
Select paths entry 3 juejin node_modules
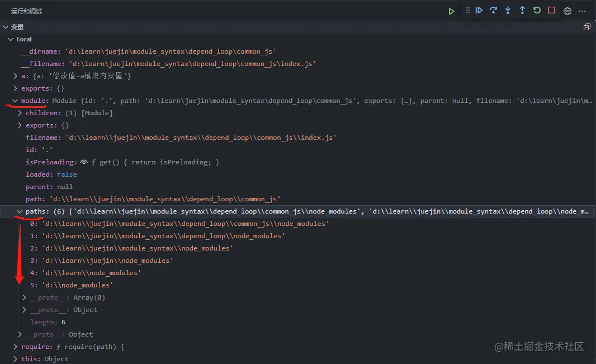298,261
